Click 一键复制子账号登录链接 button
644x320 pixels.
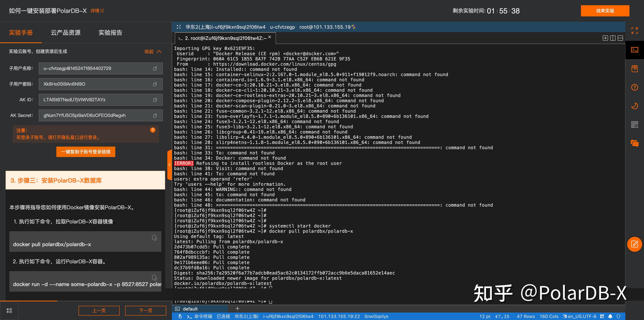[x=85, y=152]
